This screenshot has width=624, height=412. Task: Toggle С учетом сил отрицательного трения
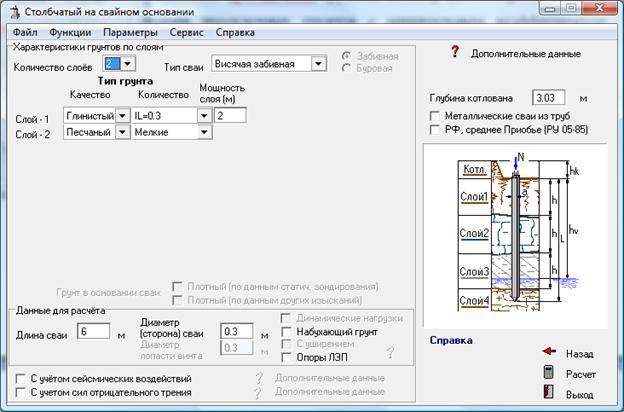pyautogui.click(x=22, y=393)
